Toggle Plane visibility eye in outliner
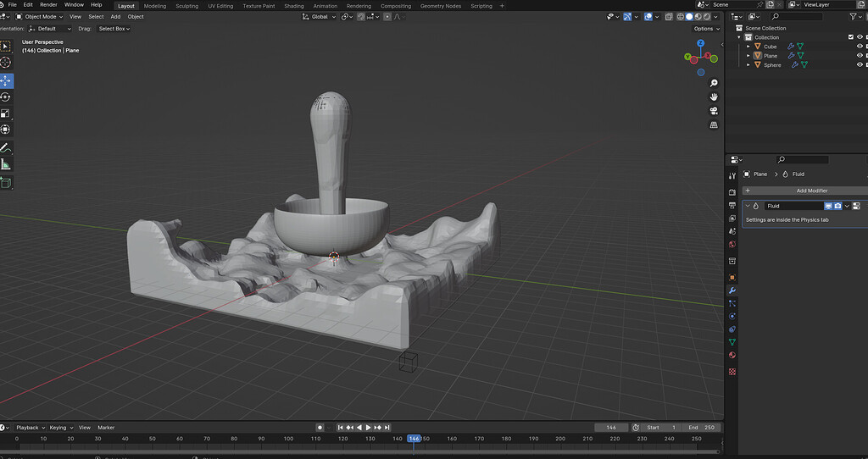 [860, 56]
